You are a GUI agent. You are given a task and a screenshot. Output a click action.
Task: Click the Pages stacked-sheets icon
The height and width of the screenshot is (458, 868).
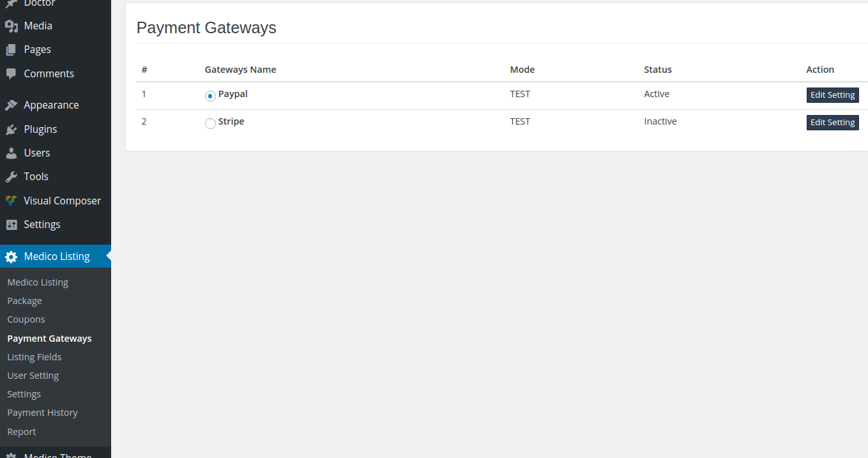tap(11, 50)
